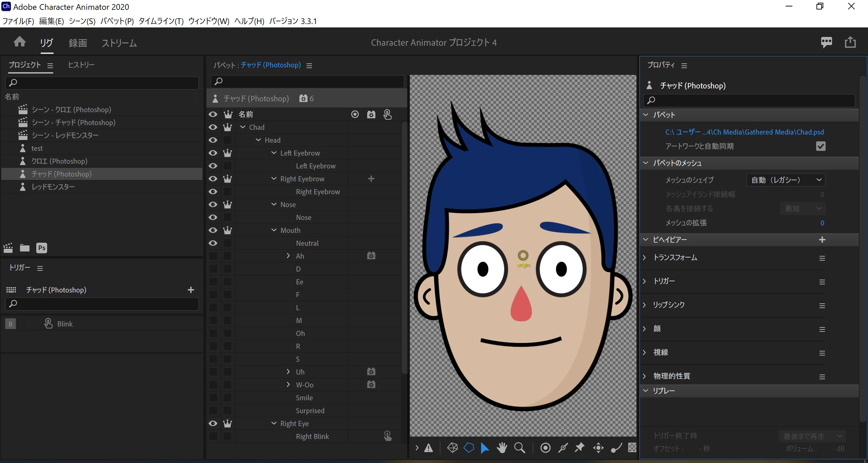Click the Chad.psd file path link

pyautogui.click(x=744, y=132)
